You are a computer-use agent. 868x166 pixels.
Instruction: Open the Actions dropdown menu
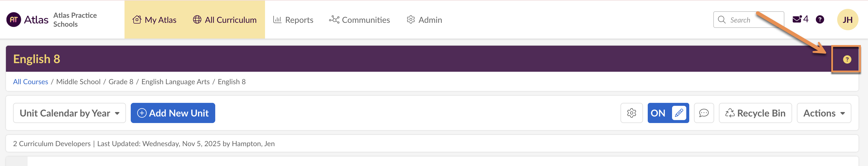824,113
